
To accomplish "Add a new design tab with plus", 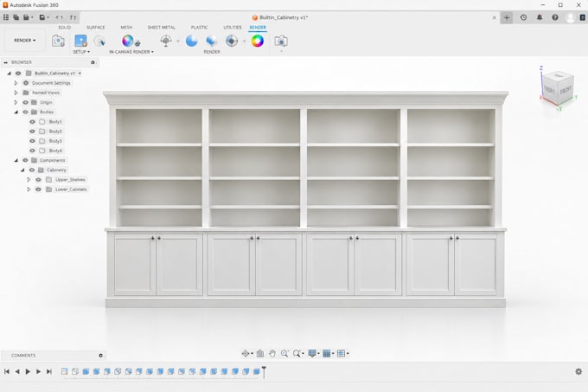I will click(507, 17).
